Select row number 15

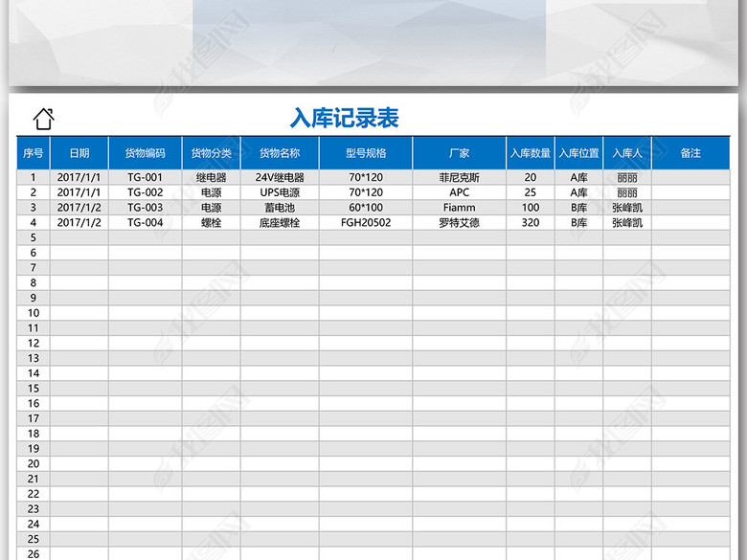click(x=34, y=389)
